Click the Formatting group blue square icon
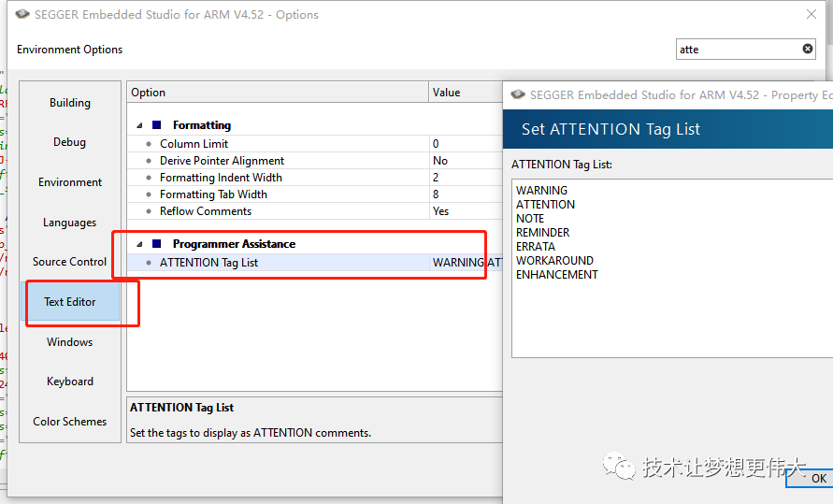Screen dimensions: 833x504 tap(157, 124)
